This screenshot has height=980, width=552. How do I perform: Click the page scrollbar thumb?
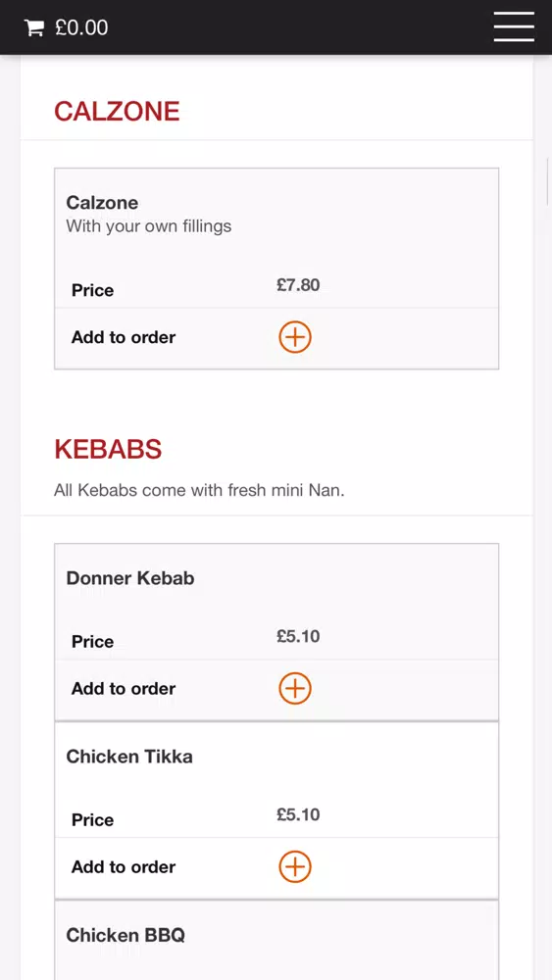coord(548,181)
